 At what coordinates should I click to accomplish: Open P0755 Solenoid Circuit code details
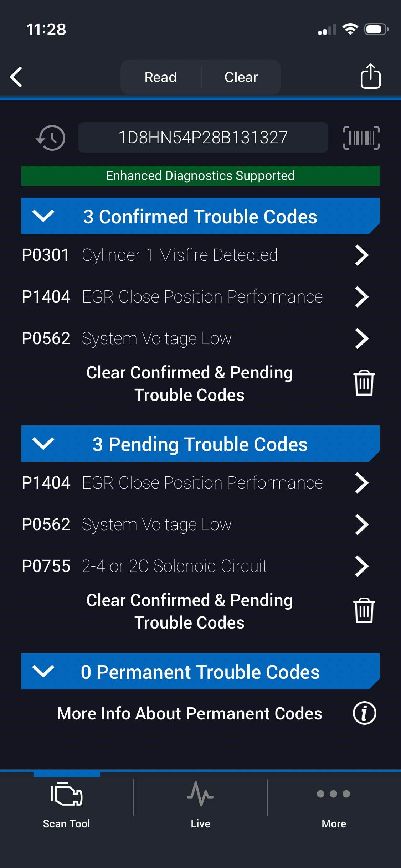pos(195,566)
